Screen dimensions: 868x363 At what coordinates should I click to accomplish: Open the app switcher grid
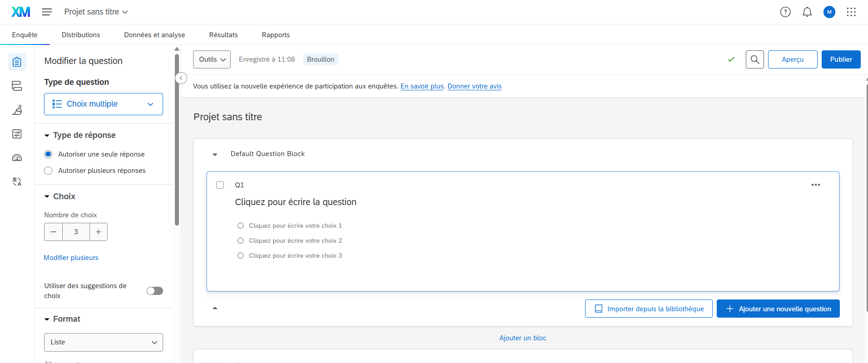pos(851,12)
